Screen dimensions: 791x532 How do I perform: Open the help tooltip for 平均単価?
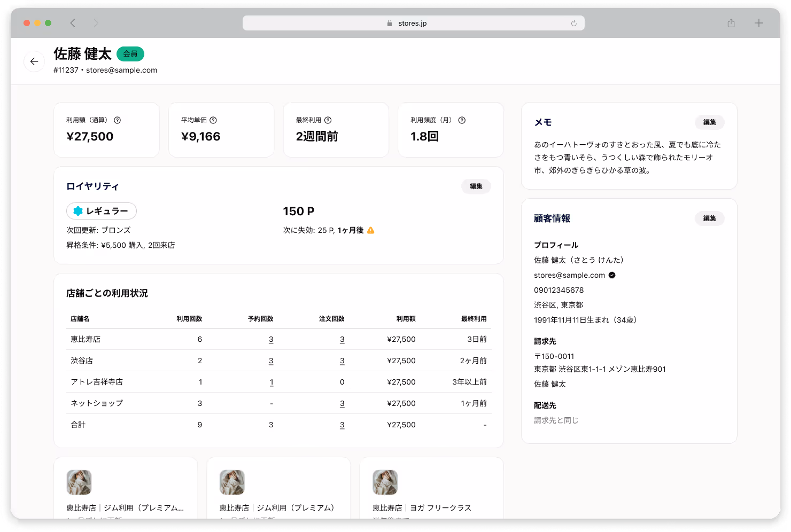coord(214,120)
